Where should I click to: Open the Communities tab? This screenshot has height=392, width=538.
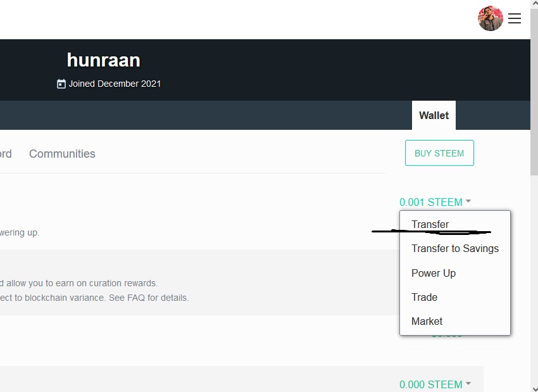pyautogui.click(x=62, y=154)
